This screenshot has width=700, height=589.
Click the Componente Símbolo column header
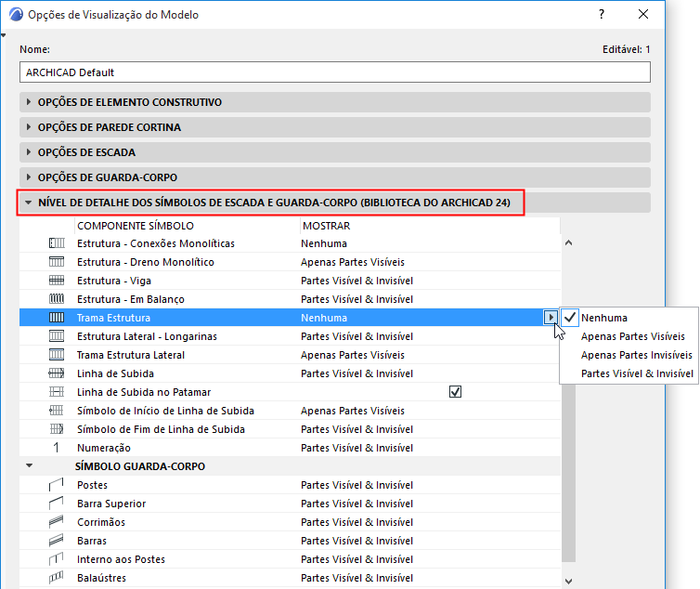click(136, 226)
